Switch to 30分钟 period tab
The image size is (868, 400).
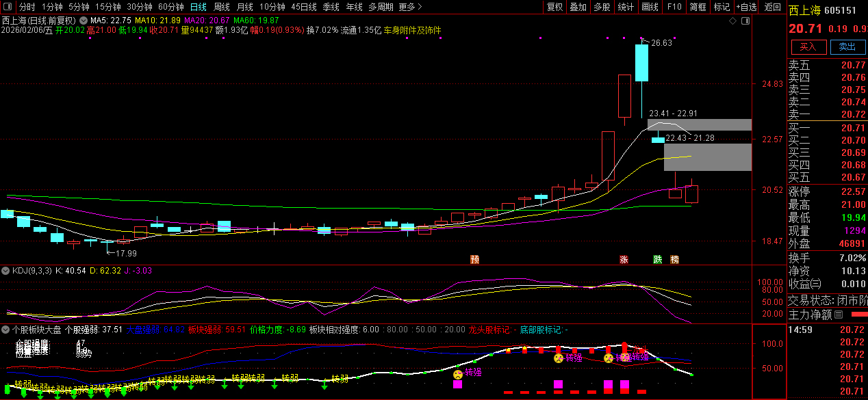(x=139, y=7)
